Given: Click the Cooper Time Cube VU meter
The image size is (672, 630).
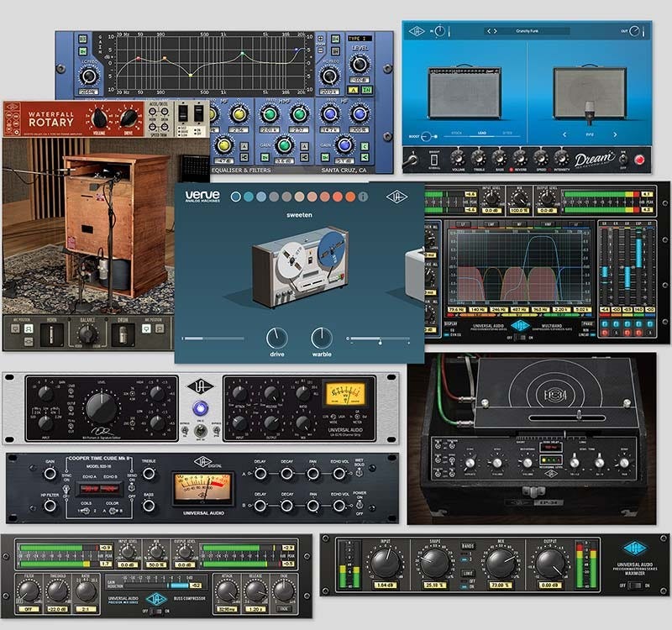Looking at the screenshot, I should (202, 489).
